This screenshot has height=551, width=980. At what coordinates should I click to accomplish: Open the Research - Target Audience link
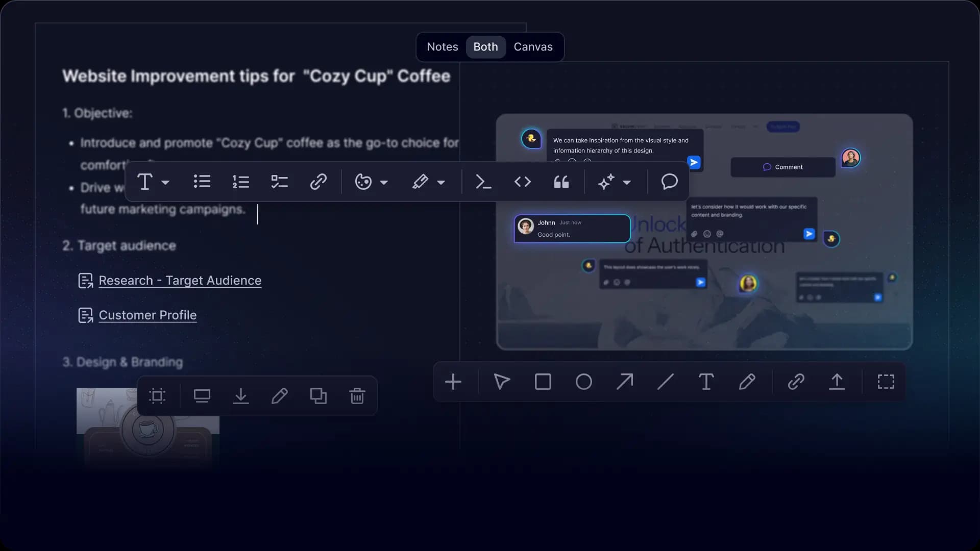tap(180, 281)
